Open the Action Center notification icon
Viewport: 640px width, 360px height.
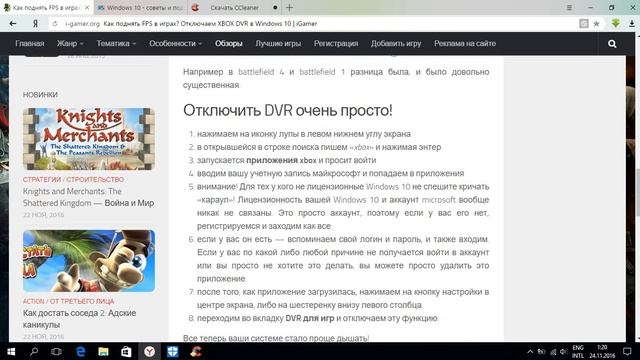[x=627, y=351]
